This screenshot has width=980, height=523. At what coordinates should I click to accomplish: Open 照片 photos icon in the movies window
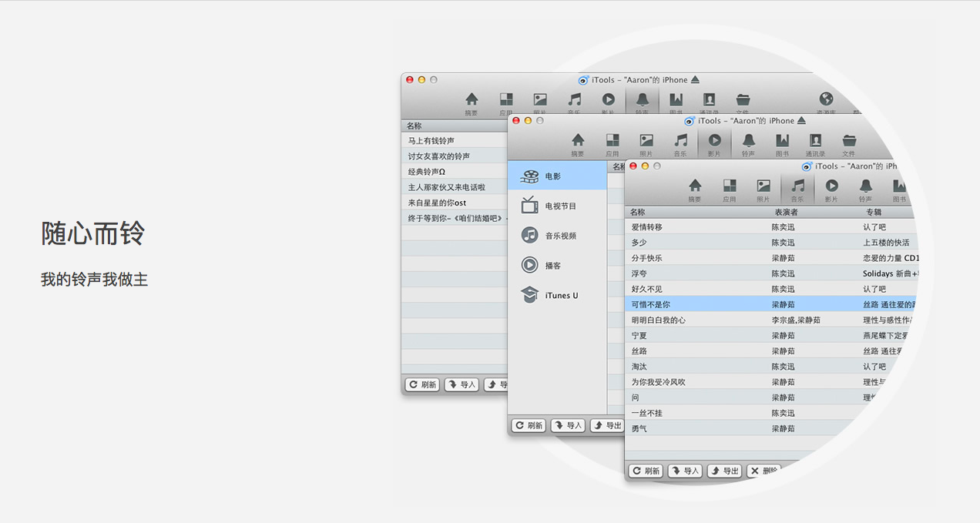[x=646, y=140]
